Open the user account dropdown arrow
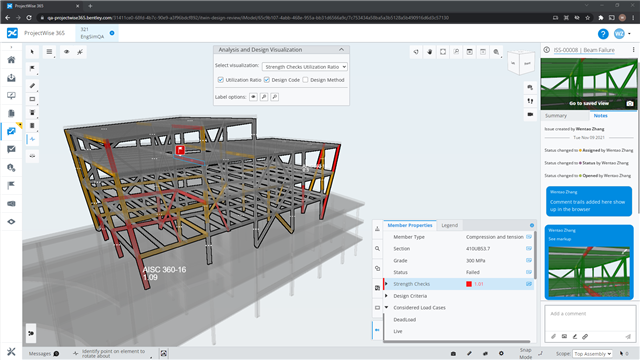 coord(629,34)
